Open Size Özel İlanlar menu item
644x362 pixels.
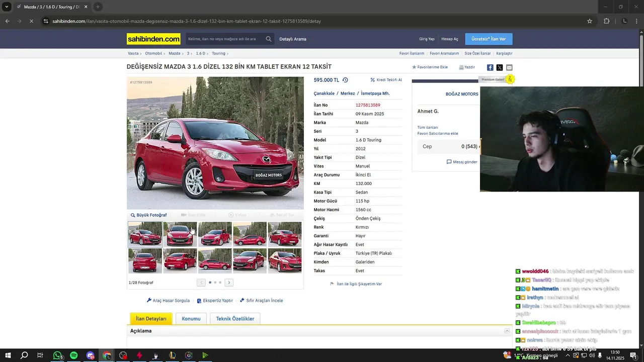[x=477, y=53]
